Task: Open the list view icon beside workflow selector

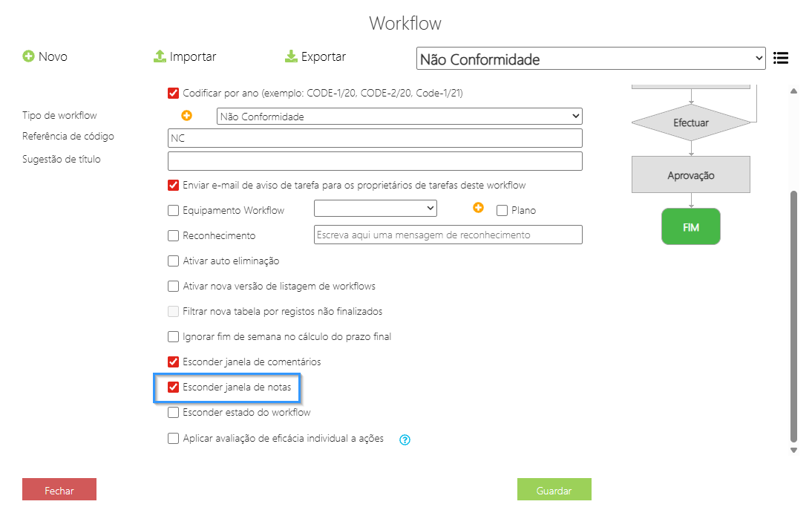Action: [x=780, y=58]
